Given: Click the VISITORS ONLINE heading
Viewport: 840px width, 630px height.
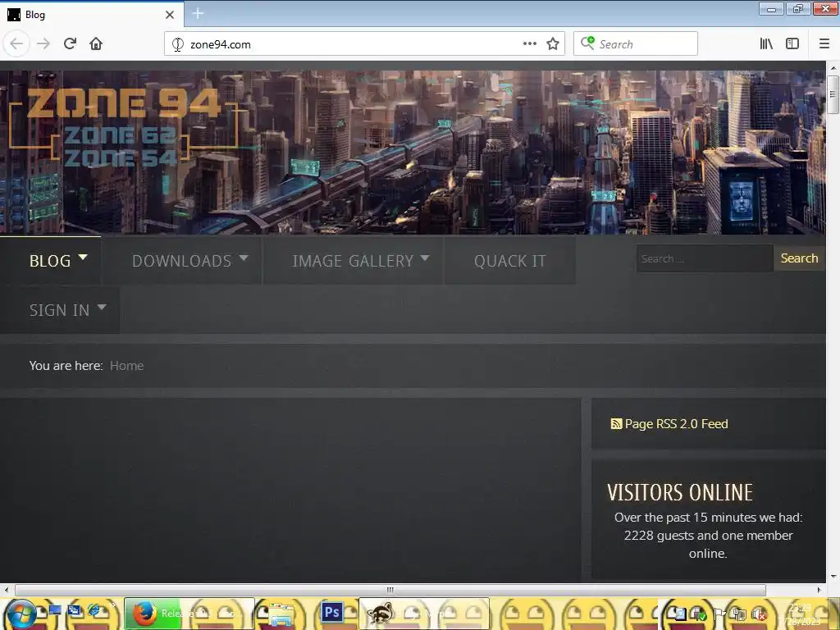Looking at the screenshot, I should click(680, 492).
